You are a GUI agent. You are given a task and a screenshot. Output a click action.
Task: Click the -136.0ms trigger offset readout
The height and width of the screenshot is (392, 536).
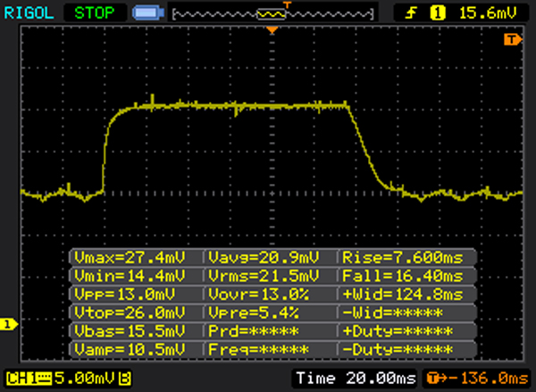[477, 379]
